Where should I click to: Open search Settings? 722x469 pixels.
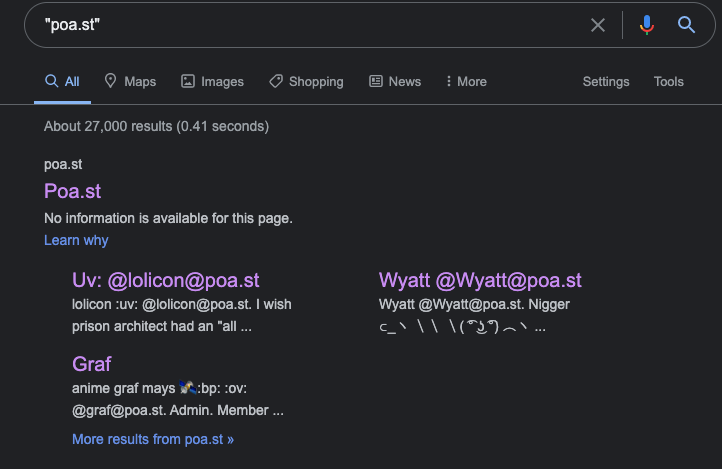(x=606, y=81)
